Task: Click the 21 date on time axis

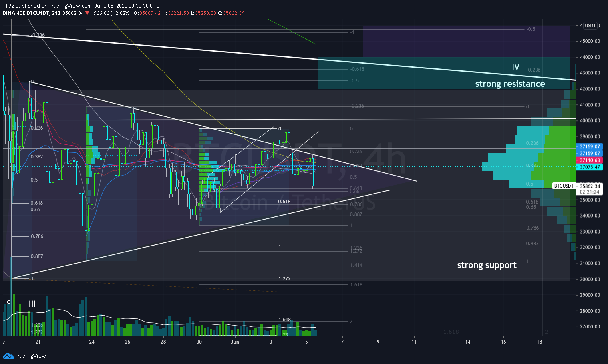Action: point(38,342)
